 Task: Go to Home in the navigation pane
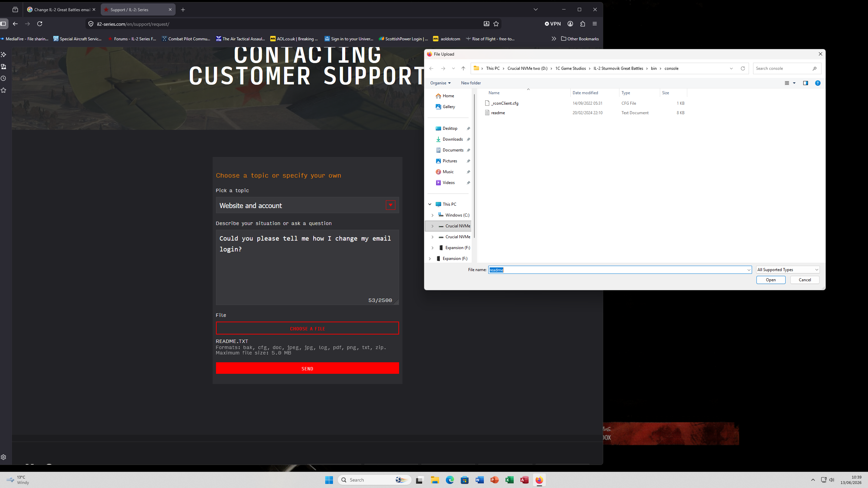448,96
